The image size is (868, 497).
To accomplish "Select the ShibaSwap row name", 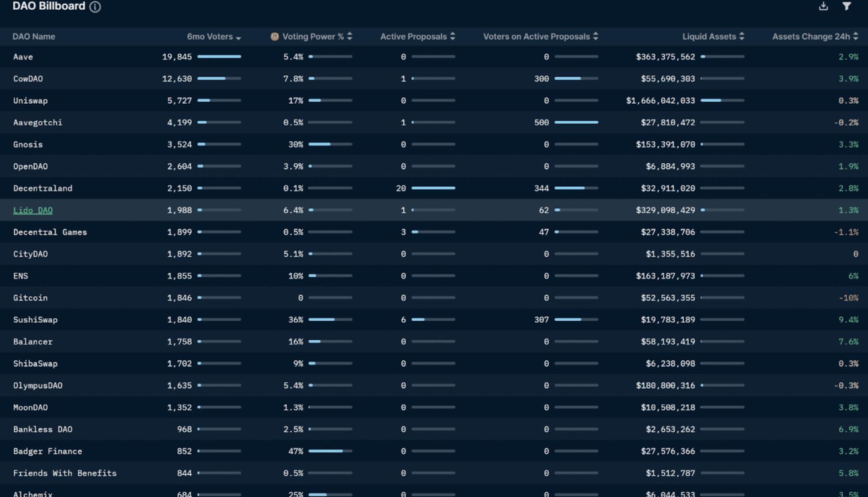I will (35, 364).
